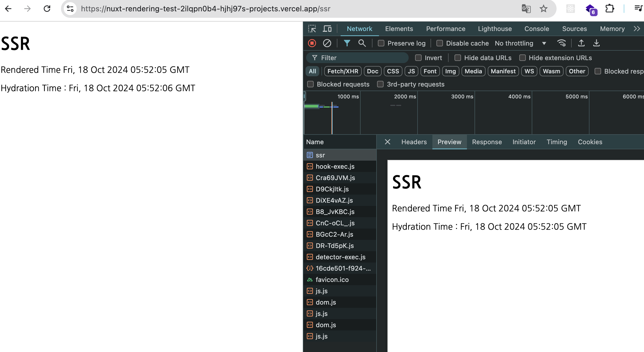The height and width of the screenshot is (352, 644).
Task: Open the purple extension with badge 6
Action: tap(591, 9)
